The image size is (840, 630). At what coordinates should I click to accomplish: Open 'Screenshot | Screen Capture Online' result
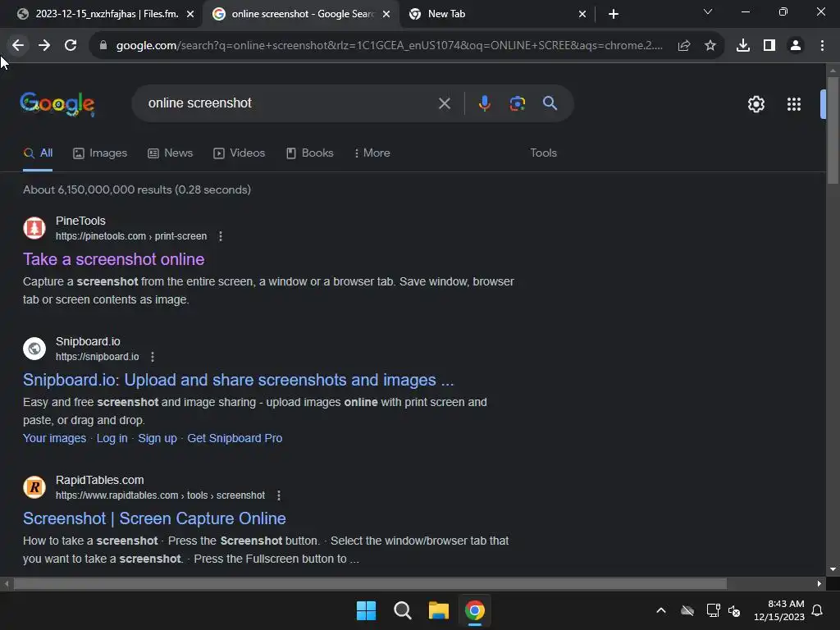[x=154, y=518]
